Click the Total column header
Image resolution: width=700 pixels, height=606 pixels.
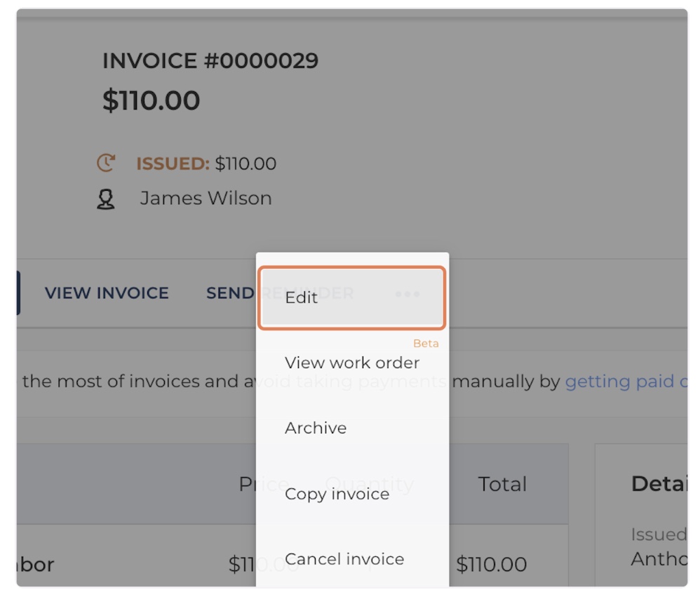coord(502,484)
